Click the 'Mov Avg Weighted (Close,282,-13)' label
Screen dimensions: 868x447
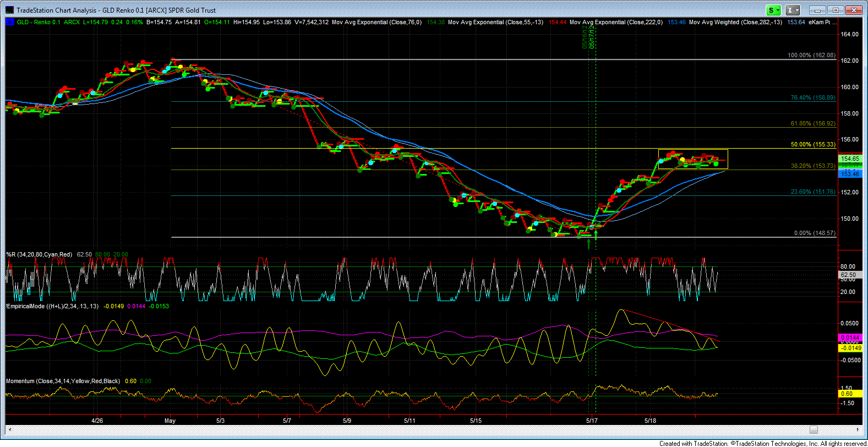(735, 22)
